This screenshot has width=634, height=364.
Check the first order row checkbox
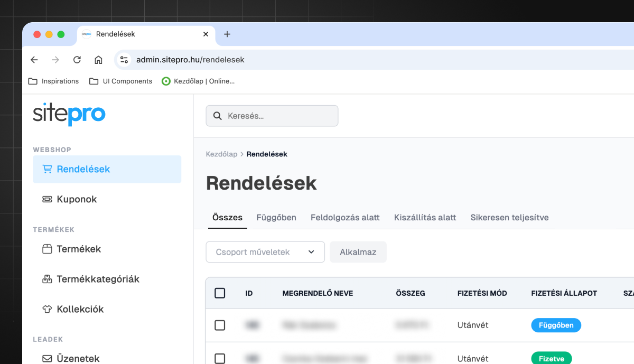tap(220, 325)
